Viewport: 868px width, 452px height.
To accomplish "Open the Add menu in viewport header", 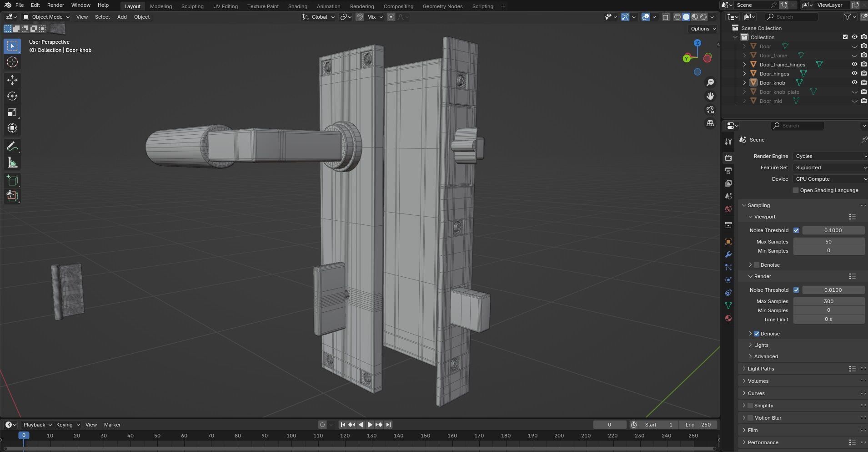I will (122, 17).
